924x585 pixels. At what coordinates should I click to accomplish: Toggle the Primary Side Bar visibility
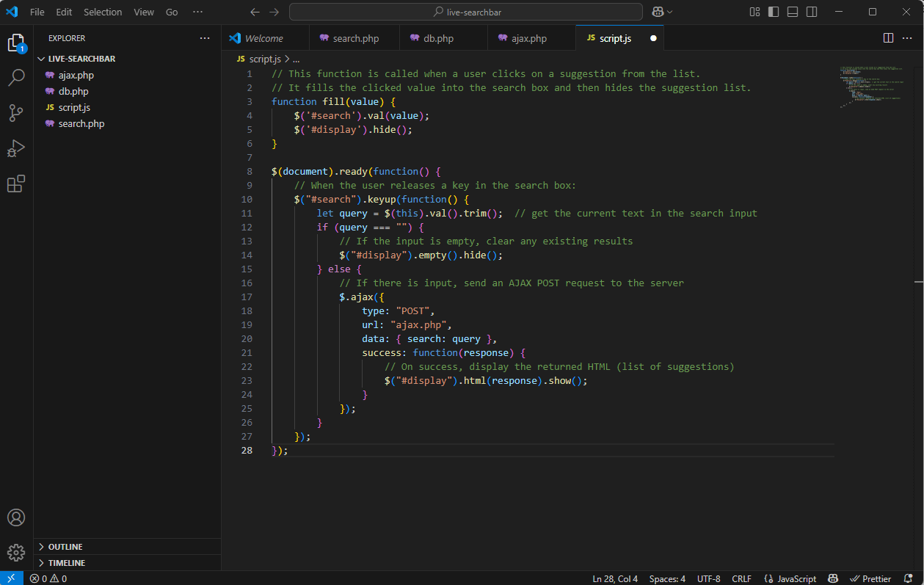(x=773, y=12)
